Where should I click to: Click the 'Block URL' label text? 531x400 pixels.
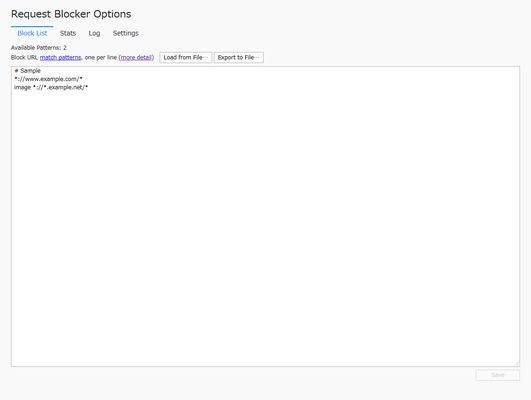click(x=24, y=58)
